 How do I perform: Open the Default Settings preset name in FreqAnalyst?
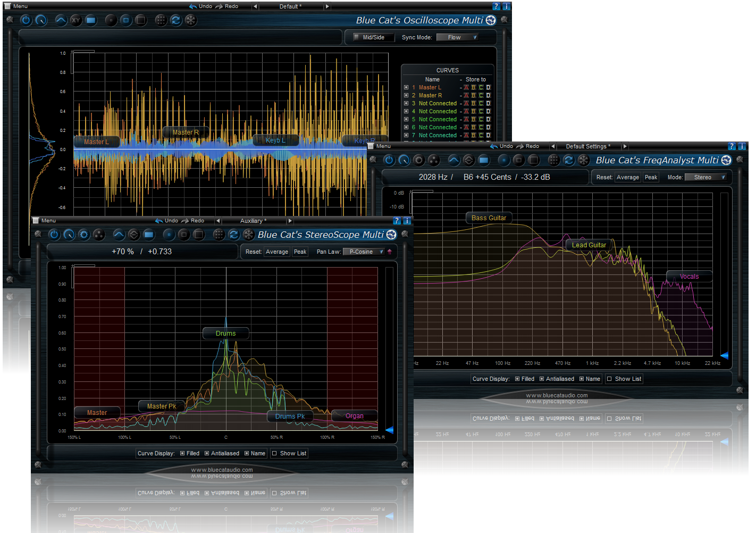pos(589,146)
